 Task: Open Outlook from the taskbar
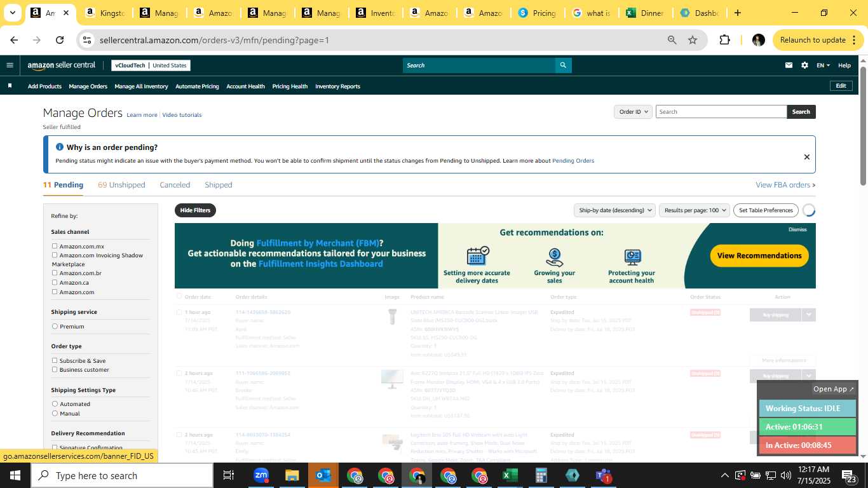coord(323,475)
